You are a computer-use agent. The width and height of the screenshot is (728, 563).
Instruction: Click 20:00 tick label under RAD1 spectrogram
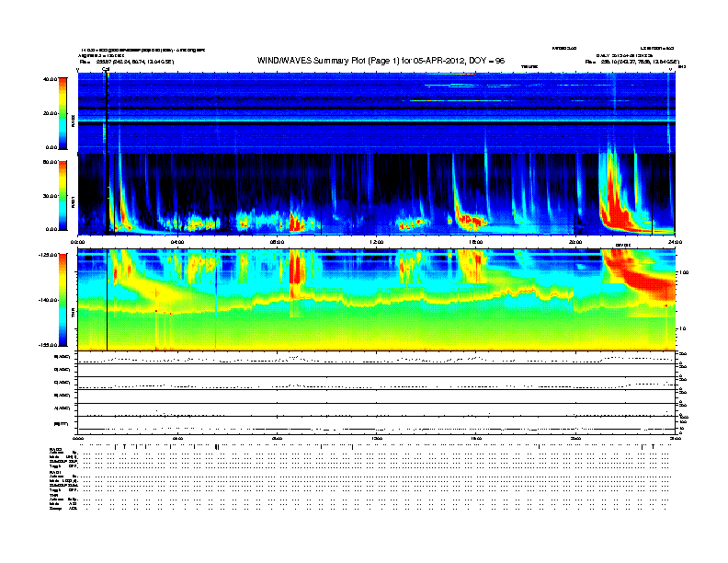[x=575, y=242]
